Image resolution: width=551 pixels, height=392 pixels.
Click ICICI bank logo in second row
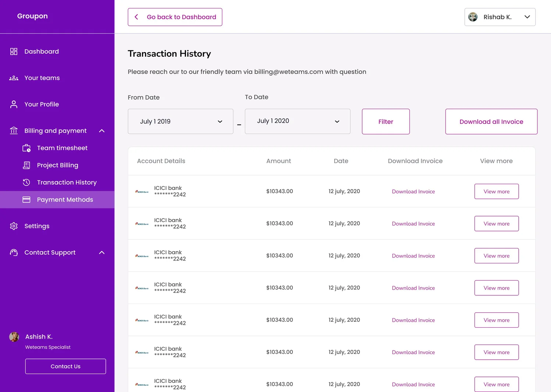click(142, 224)
